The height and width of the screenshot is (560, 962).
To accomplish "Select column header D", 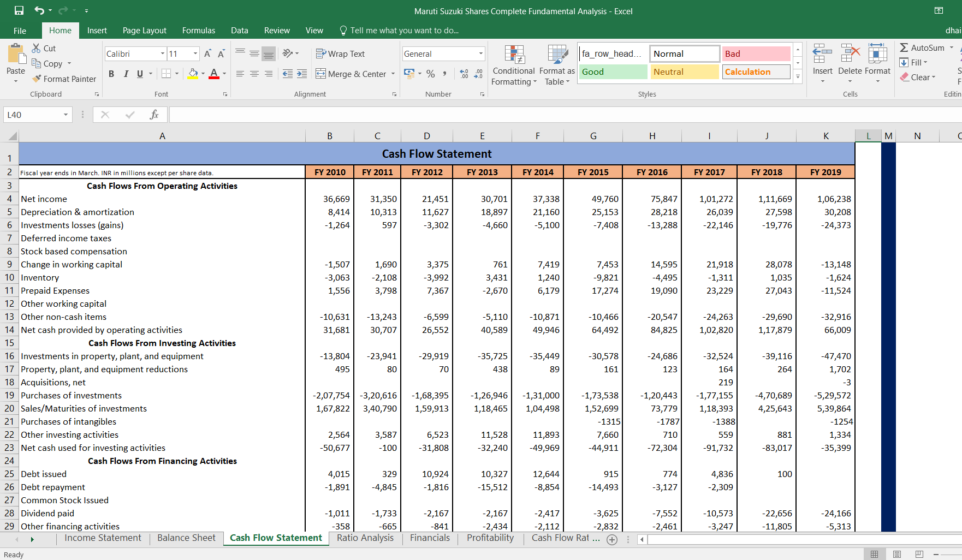I will [426, 136].
